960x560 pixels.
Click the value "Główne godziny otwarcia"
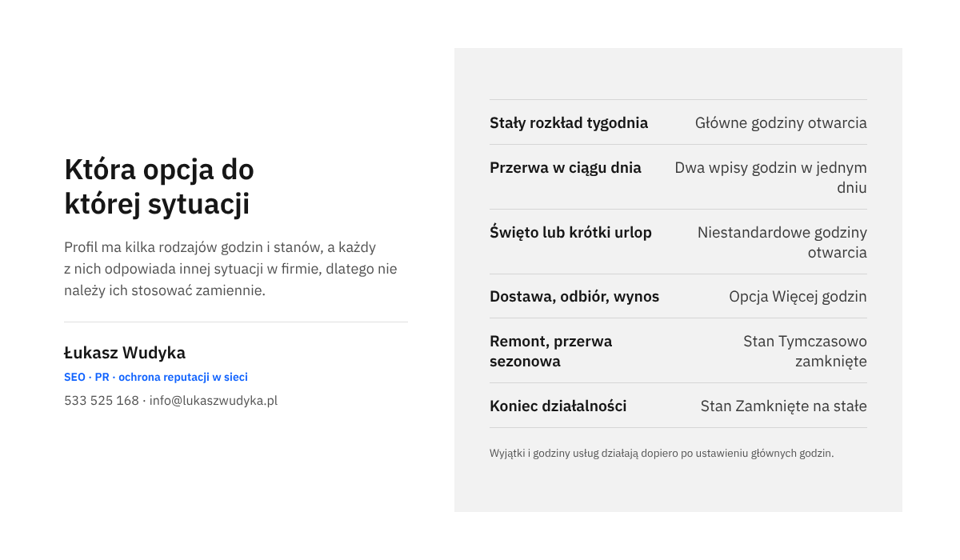tap(781, 122)
